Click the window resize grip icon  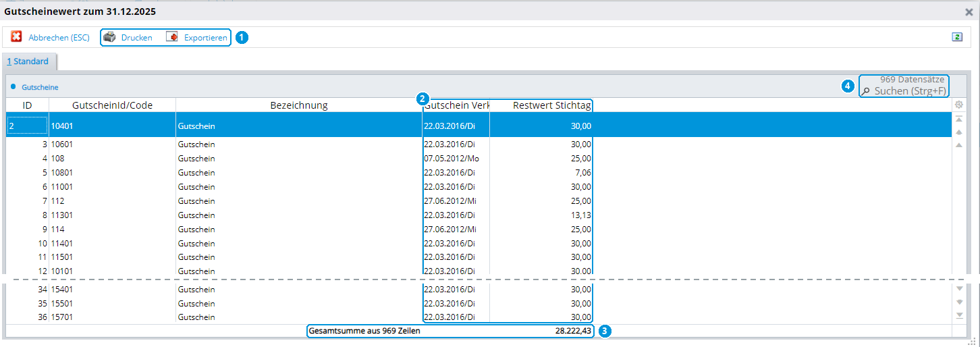(x=972, y=342)
